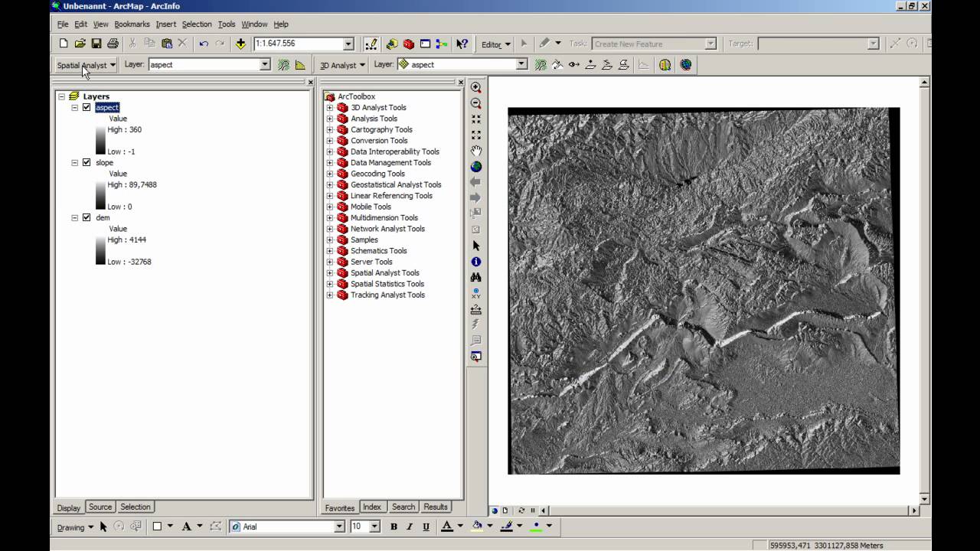Screen dimensions: 980x551
Task: Launch ArcCatalog from the toolbar
Action: click(x=392, y=44)
